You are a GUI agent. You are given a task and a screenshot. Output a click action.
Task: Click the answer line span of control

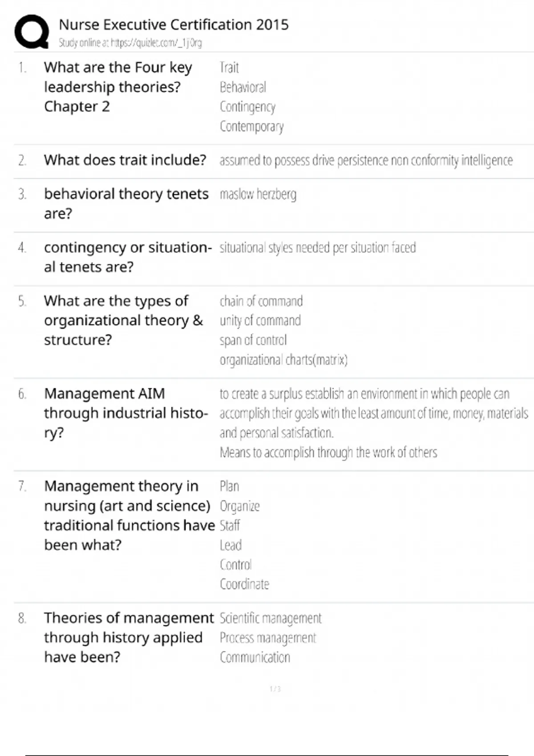pyautogui.click(x=253, y=340)
